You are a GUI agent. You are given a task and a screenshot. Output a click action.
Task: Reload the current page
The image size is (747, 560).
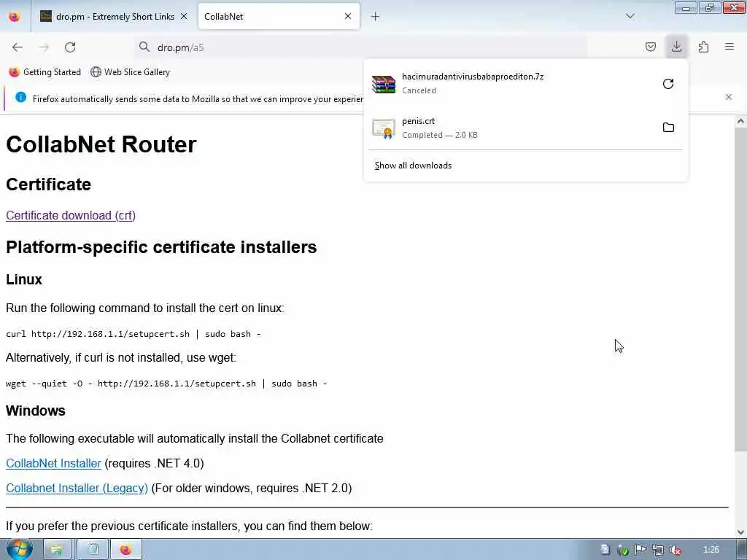[x=70, y=47]
